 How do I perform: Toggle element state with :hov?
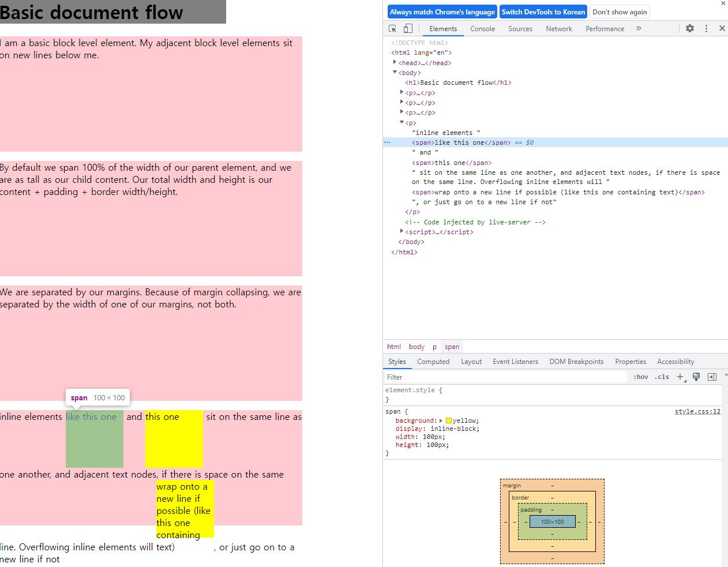(640, 377)
